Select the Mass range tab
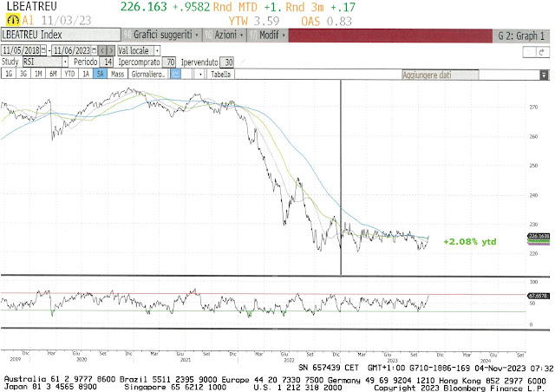The image size is (555, 392). tap(117, 74)
